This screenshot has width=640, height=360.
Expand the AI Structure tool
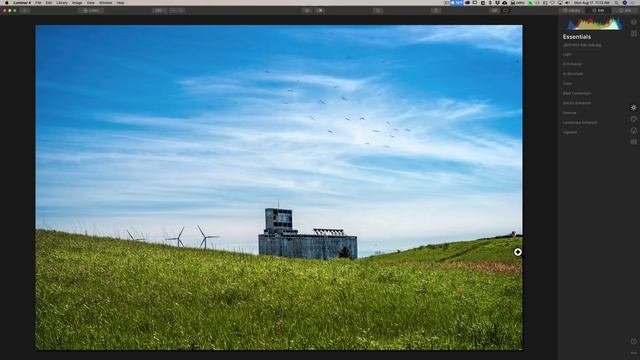[573, 74]
